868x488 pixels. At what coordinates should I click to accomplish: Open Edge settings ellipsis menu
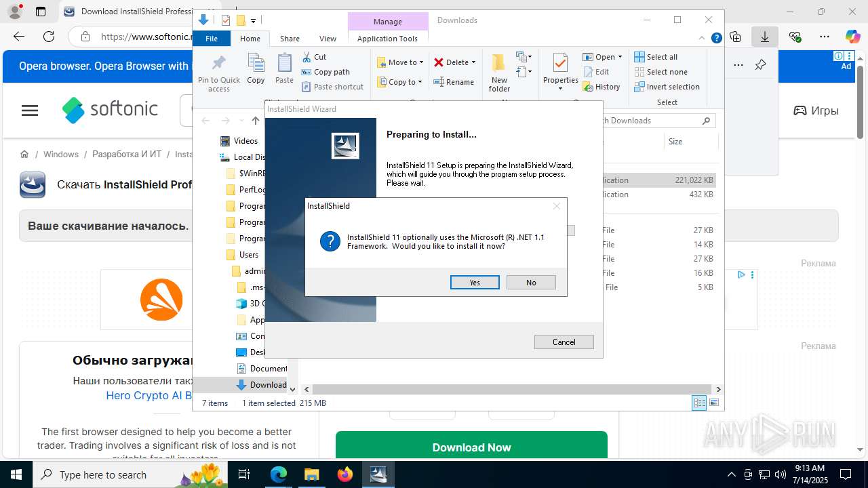[824, 37]
